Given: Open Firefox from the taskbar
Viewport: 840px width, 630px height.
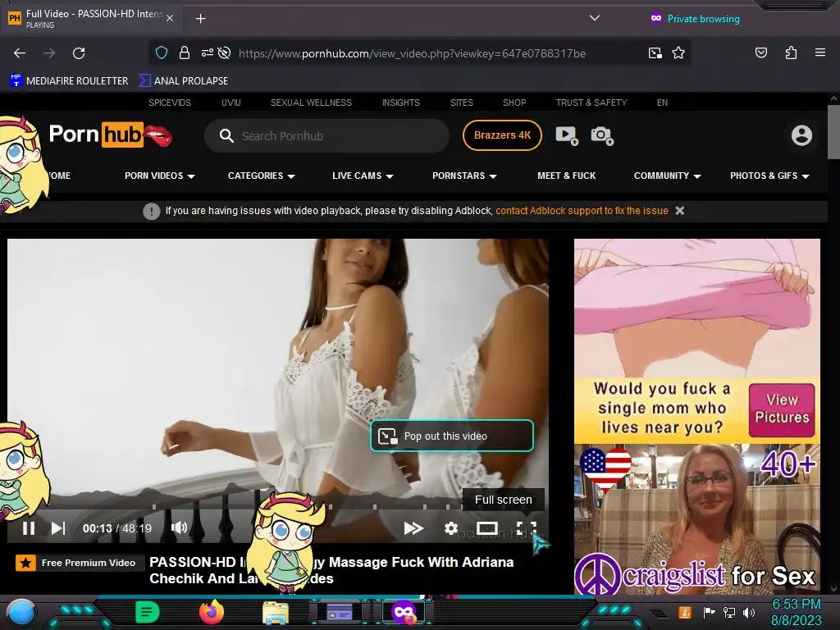Looking at the screenshot, I should click(211, 612).
